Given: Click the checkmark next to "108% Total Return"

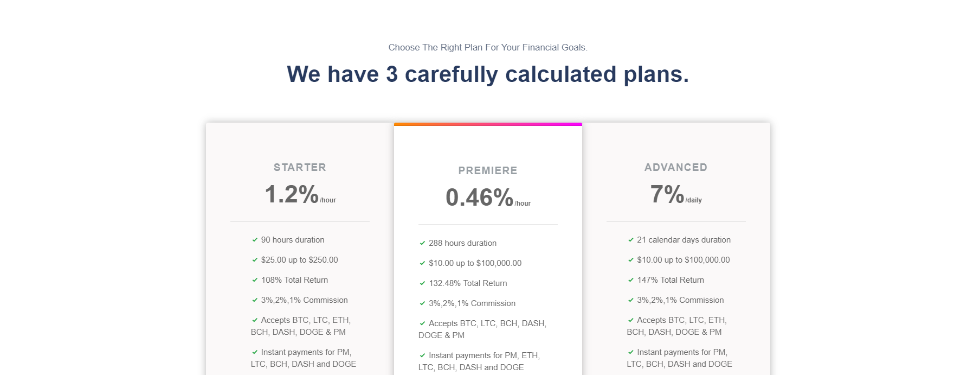Looking at the screenshot, I should click(255, 280).
